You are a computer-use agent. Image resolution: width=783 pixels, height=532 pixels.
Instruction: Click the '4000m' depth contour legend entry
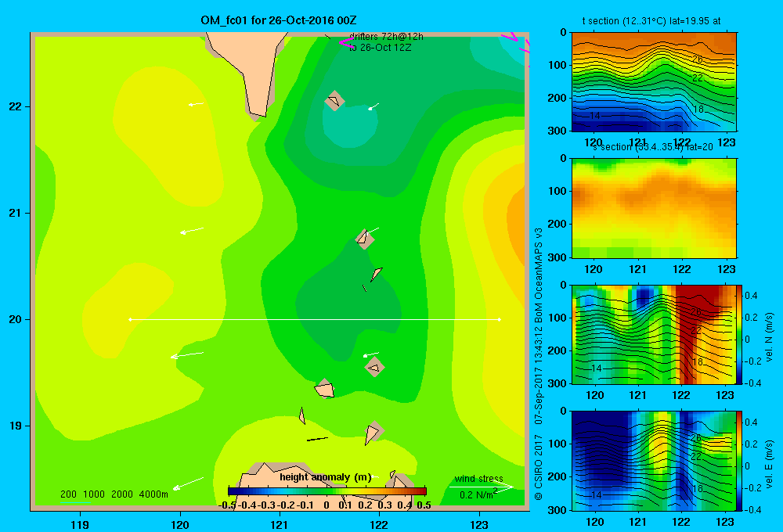(153, 494)
